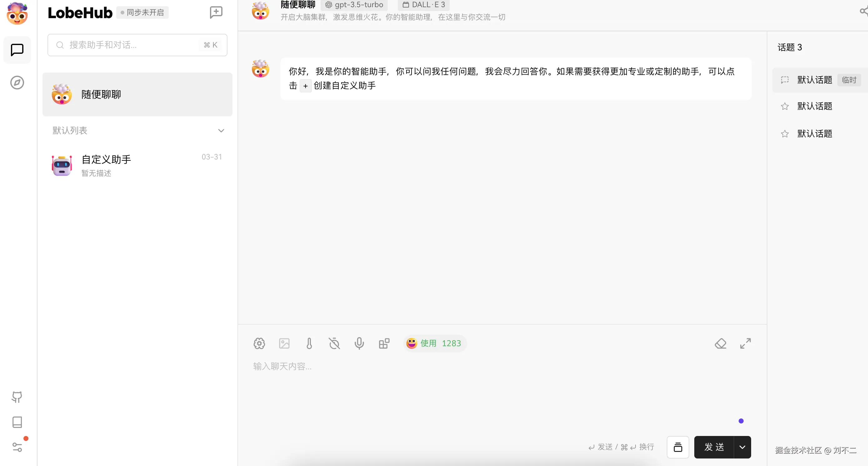The height and width of the screenshot is (466, 868).
Task: Star the third 默认话题 topic
Action: (785, 134)
